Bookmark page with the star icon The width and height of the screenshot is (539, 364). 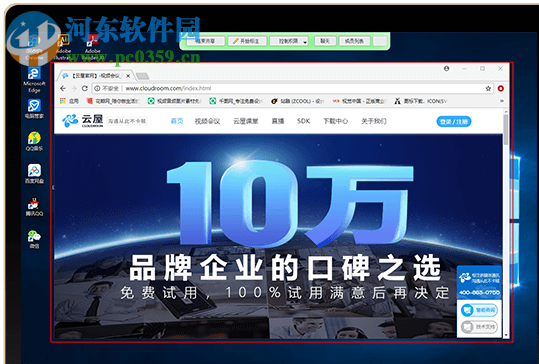pos(488,89)
